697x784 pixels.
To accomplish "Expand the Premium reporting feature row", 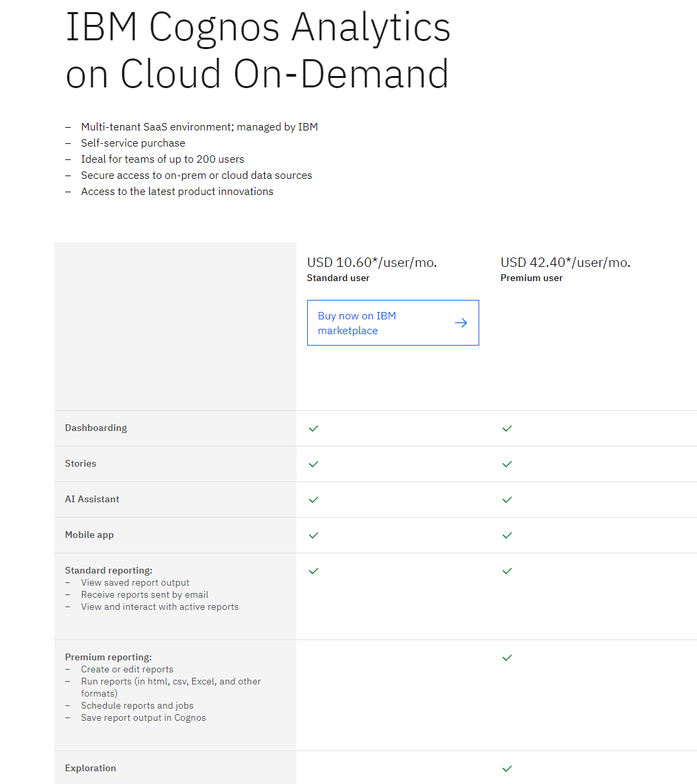I will tap(108, 657).
